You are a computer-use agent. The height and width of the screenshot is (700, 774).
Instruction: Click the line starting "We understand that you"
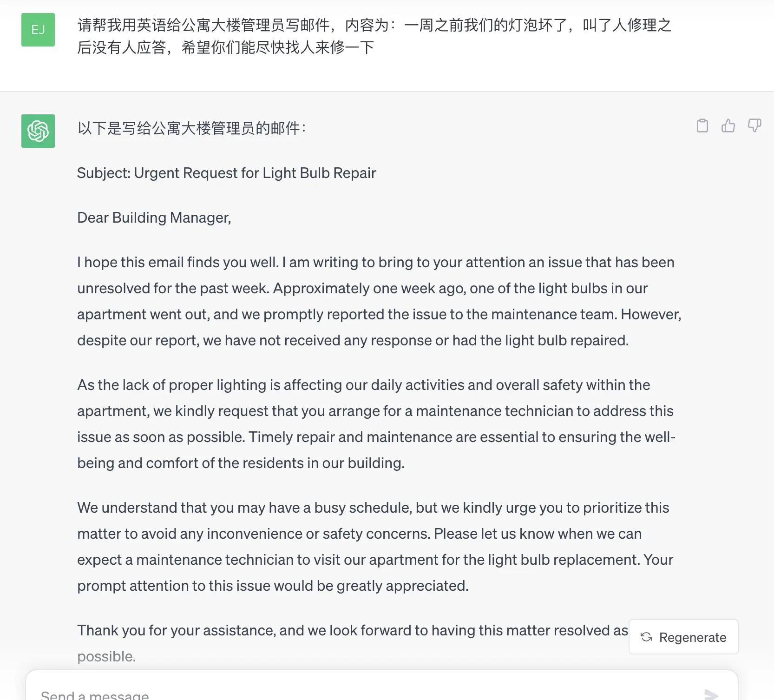(x=373, y=508)
